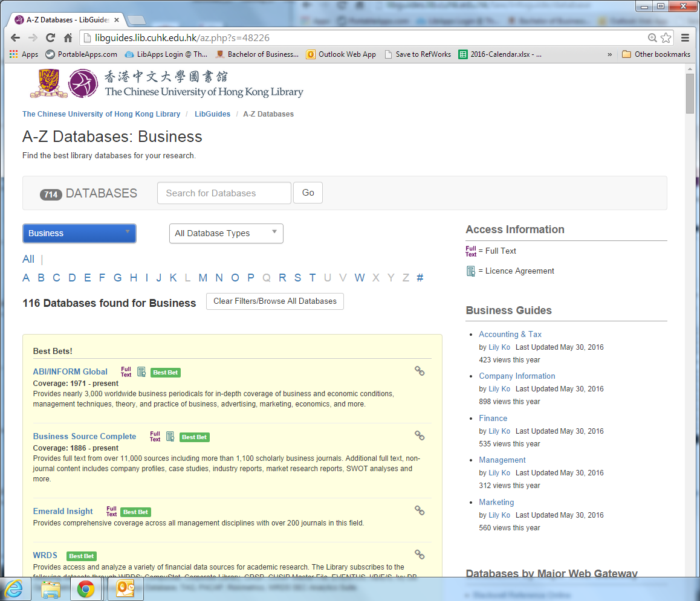Screen dimensions: 700x601
Task: Filter databases by letter W
Action: 360,278
